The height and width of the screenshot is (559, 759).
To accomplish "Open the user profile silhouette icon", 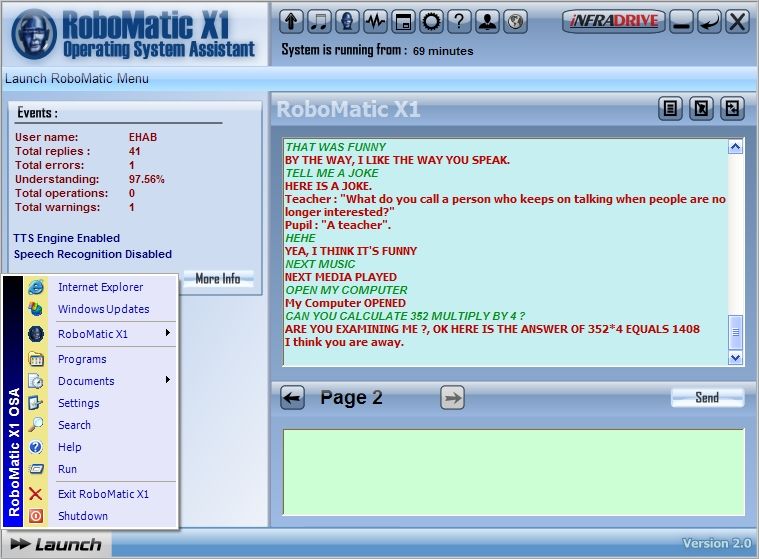I will (x=487, y=22).
